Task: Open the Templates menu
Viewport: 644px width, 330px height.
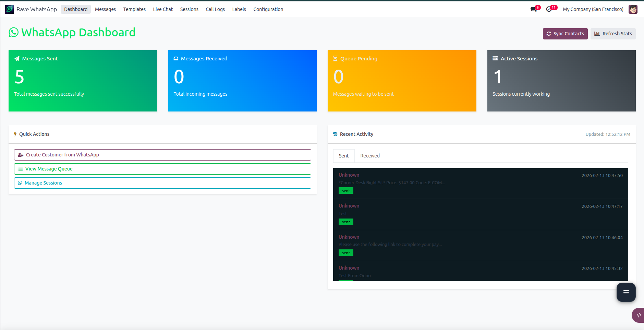Action: tap(134, 9)
